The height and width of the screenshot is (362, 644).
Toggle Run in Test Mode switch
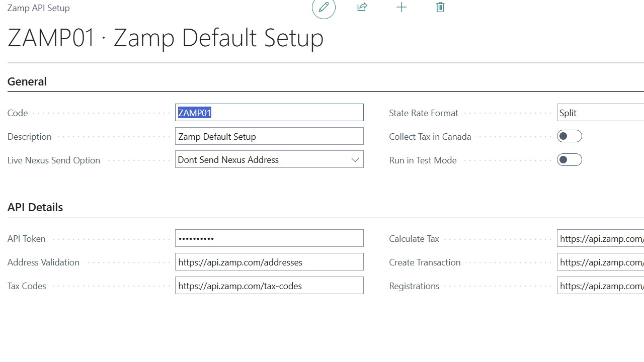coord(570,160)
